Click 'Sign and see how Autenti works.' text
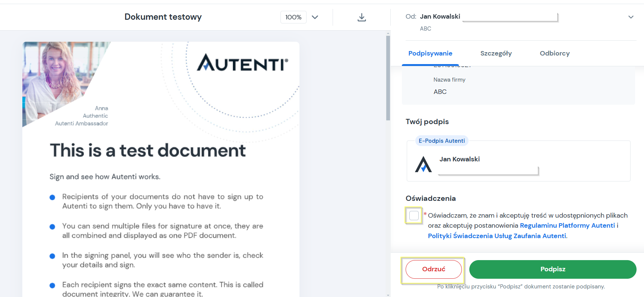This screenshot has height=297, width=644. pos(105,177)
